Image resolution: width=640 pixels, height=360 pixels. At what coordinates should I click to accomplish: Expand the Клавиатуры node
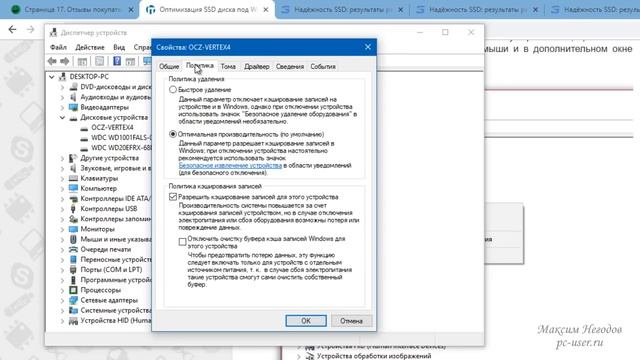[62, 178]
